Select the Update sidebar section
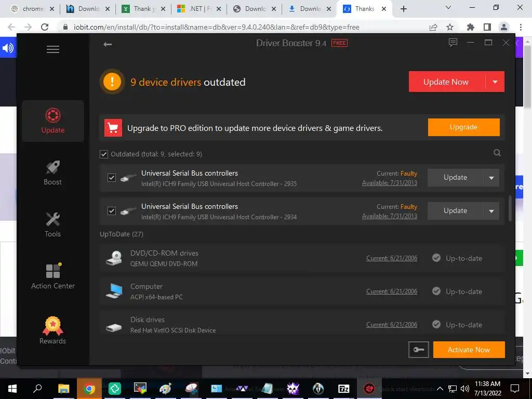Viewport: 532px width, 399px height. click(x=53, y=121)
